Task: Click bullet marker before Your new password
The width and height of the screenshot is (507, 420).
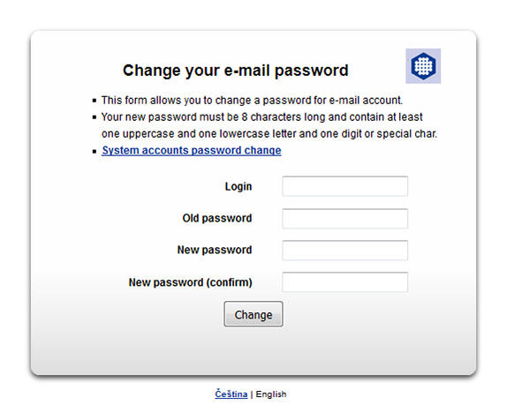Action: (x=95, y=117)
